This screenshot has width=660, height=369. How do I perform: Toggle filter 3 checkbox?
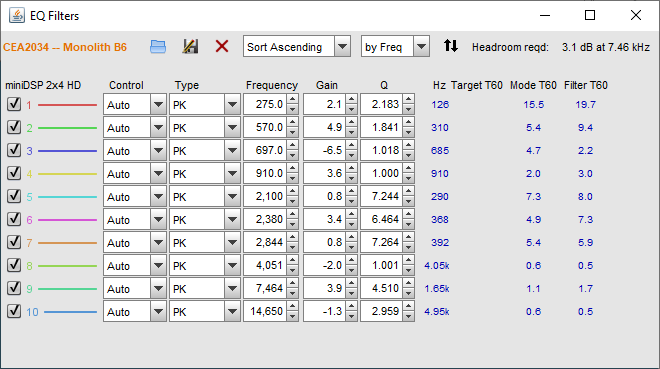[x=14, y=150]
